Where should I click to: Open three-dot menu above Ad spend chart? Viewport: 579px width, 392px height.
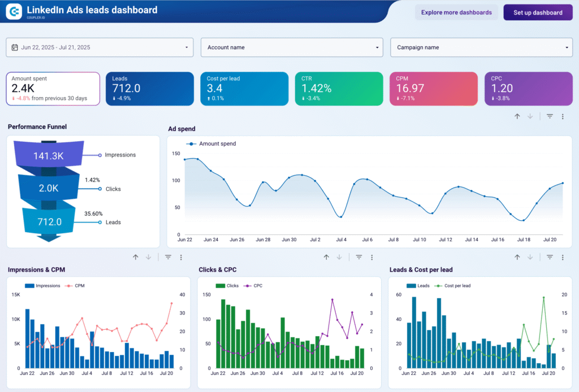[x=563, y=116]
